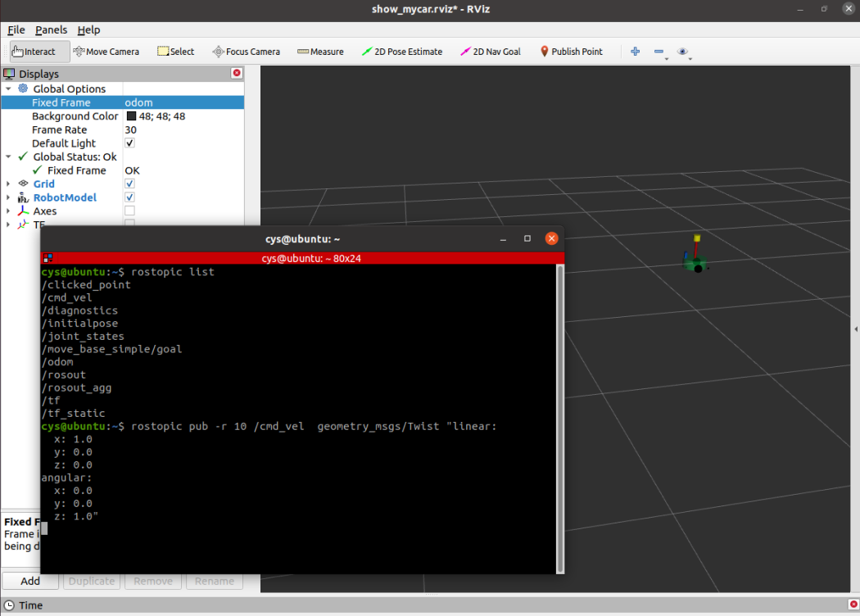Expand the RobotModel display node

coord(8,197)
